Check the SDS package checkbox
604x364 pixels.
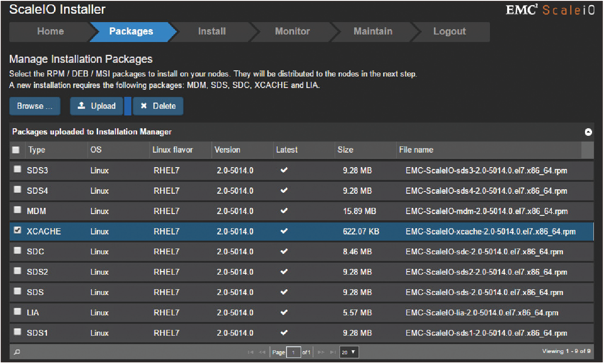pos(17,291)
